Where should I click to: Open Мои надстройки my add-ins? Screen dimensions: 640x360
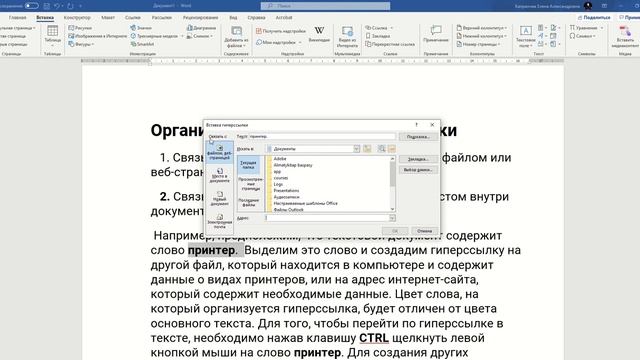(x=279, y=42)
